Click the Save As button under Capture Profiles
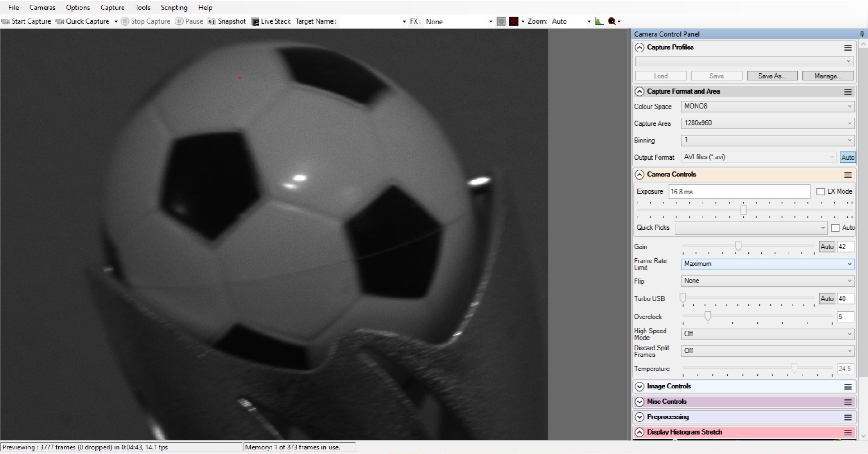 [x=772, y=76]
